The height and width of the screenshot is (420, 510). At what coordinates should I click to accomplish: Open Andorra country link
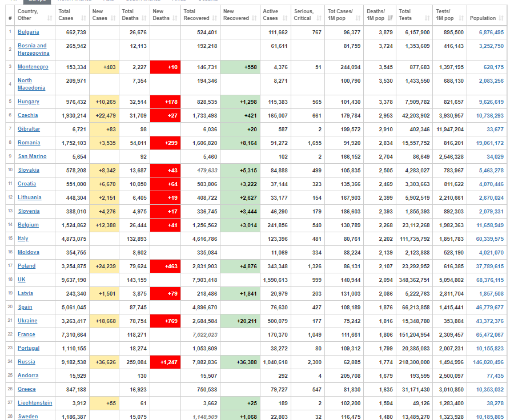point(28,375)
